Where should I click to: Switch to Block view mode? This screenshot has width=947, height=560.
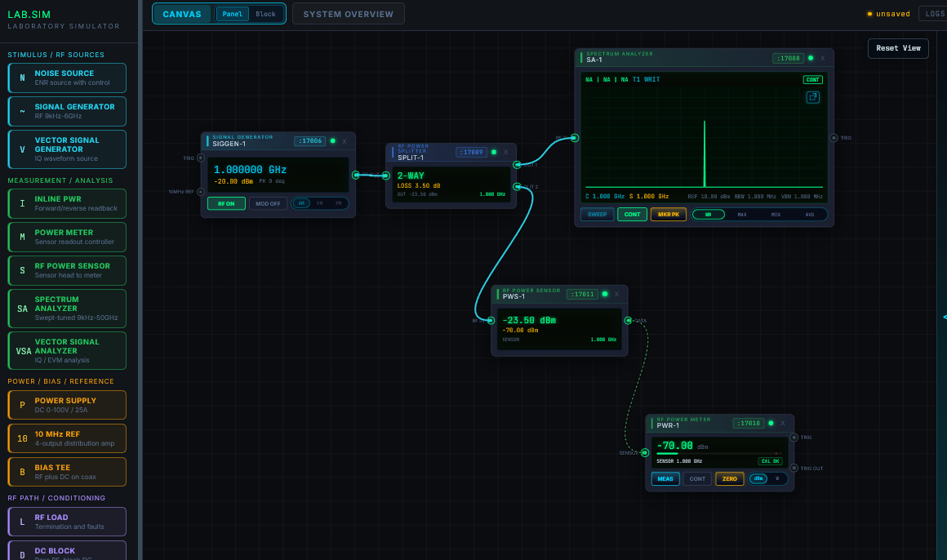click(266, 14)
